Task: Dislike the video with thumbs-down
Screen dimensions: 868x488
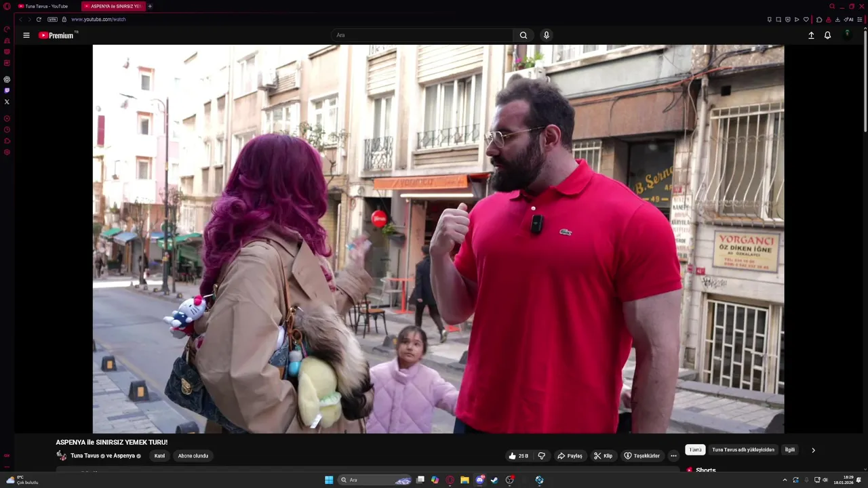Action: pyautogui.click(x=541, y=456)
